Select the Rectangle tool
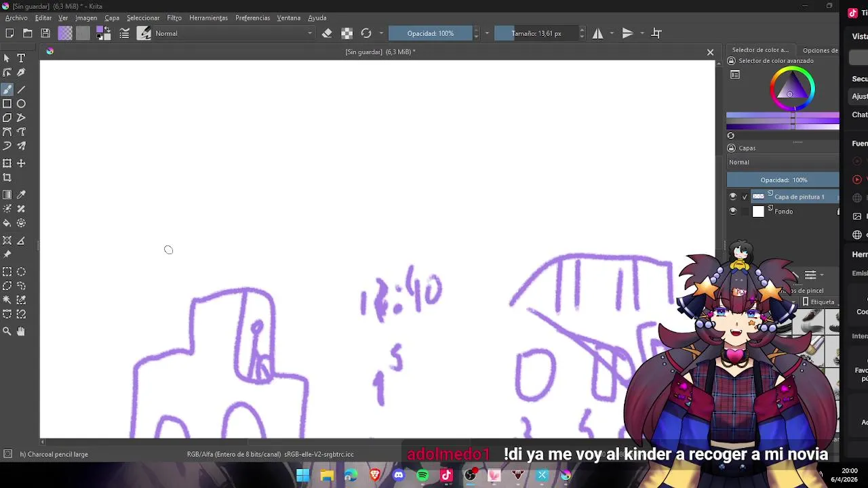The height and width of the screenshot is (488, 868). (x=7, y=104)
